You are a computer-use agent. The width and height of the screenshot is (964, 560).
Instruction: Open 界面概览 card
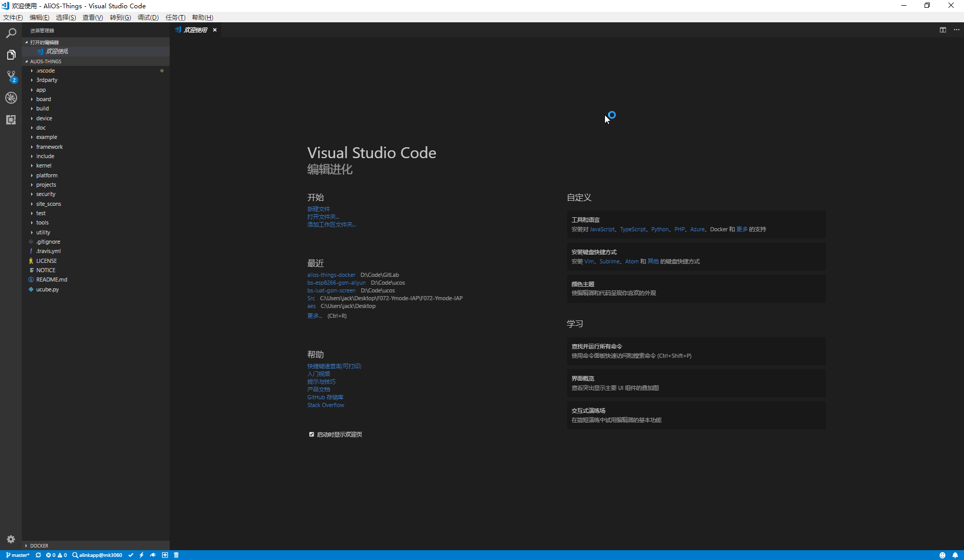696,383
